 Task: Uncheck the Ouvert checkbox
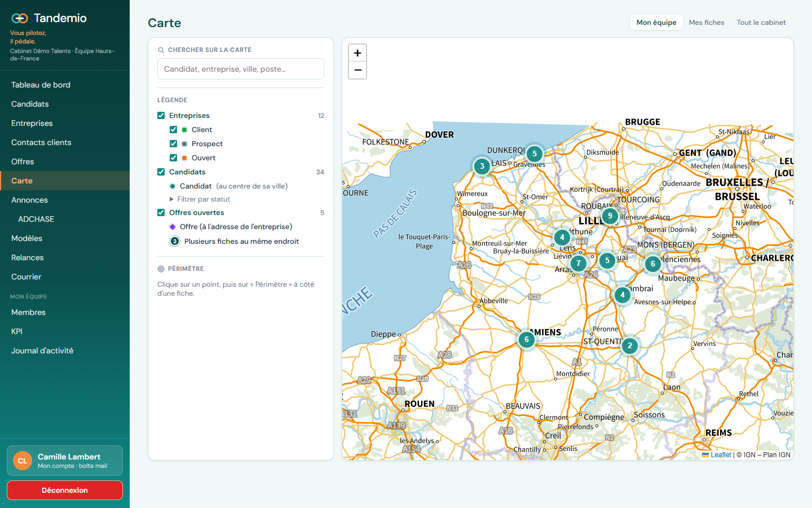pos(174,158)
